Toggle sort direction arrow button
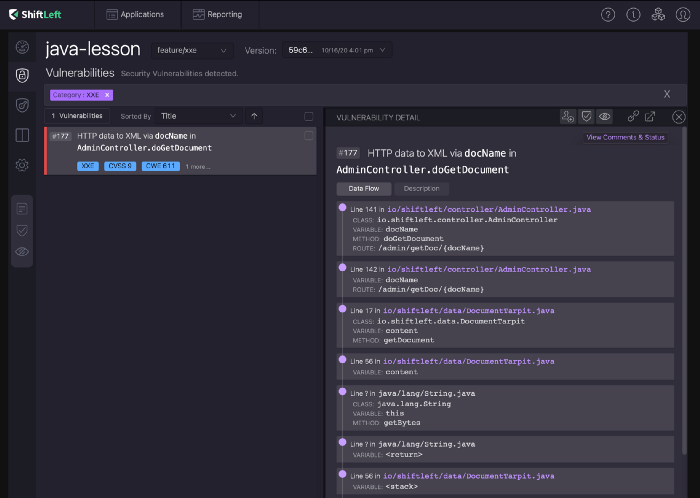Screen dimensions: 700x498 (254, 116)
